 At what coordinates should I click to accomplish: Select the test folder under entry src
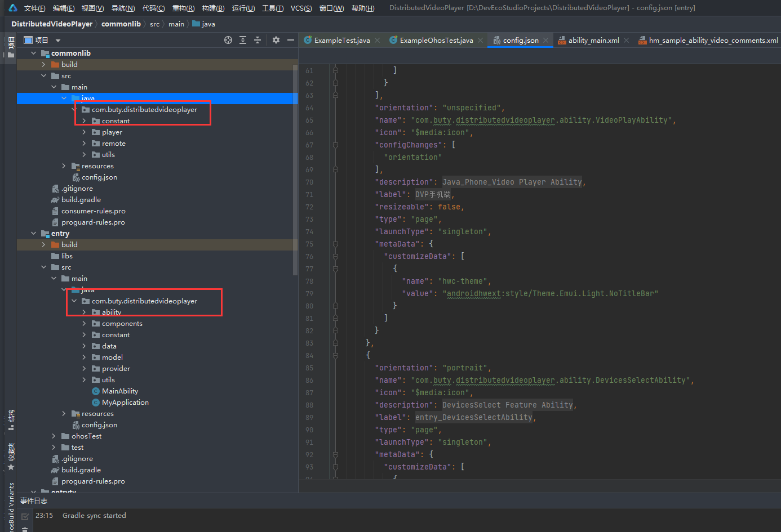77,447
